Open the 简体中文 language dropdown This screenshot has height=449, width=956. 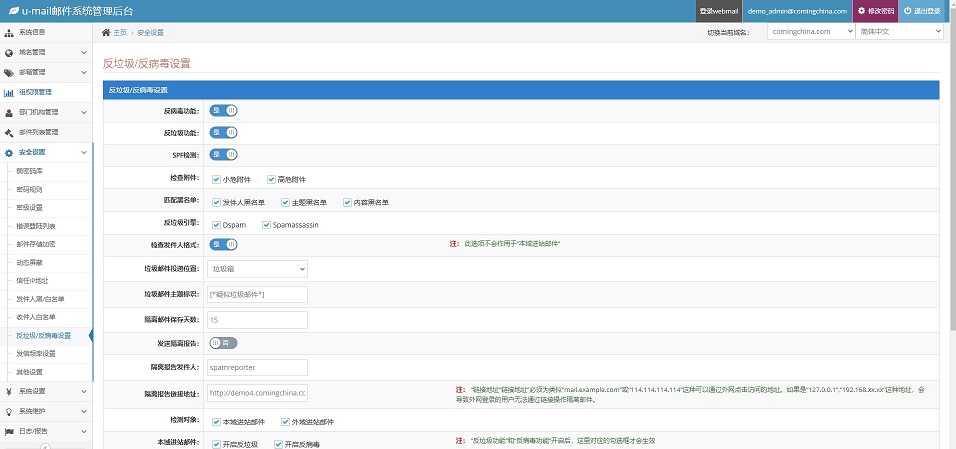point(899,32)
